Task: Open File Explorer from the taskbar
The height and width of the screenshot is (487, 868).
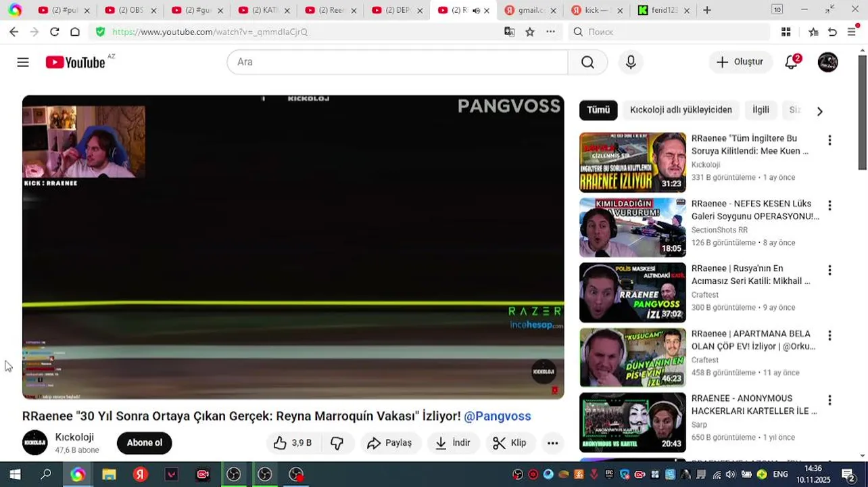Action: coord(109,475)
